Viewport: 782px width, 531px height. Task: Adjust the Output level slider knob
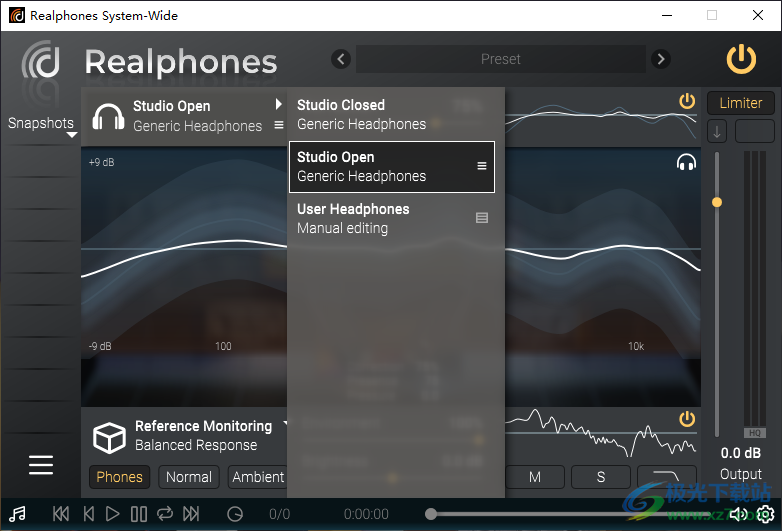point(717,202)
